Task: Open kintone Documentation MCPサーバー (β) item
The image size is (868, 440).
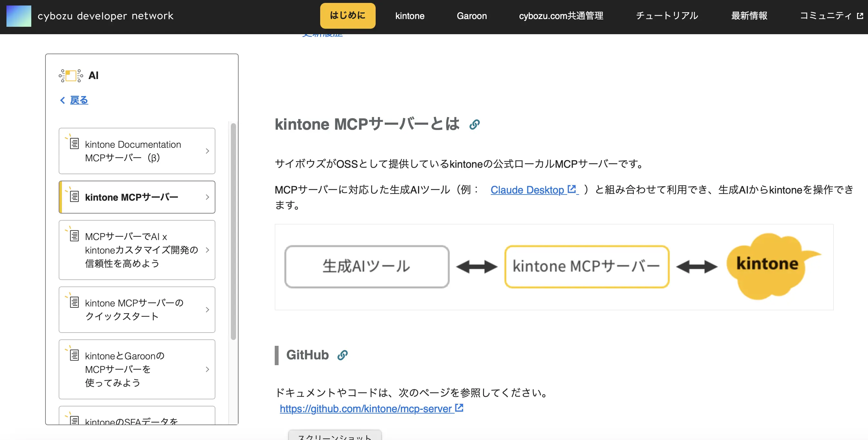Action: [137, 151]
